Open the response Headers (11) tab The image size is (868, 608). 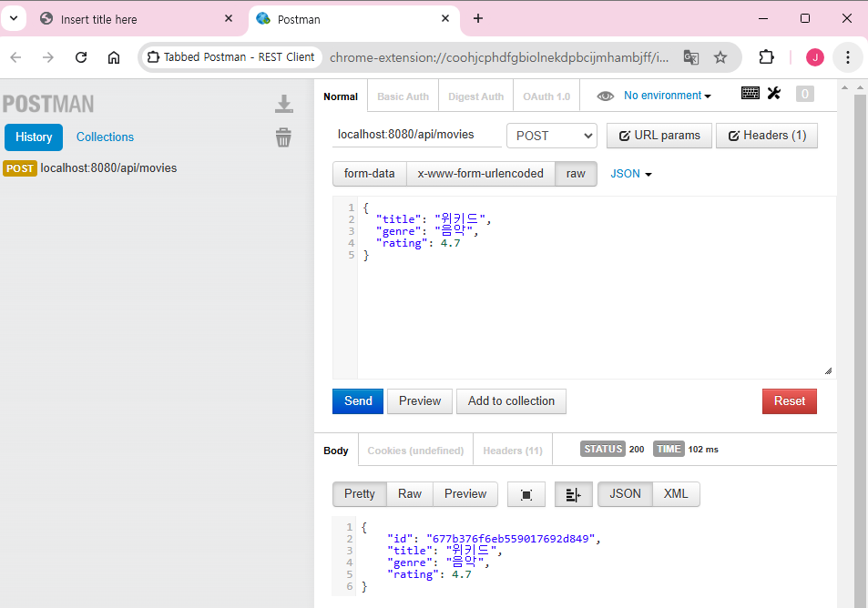tap(513, 451)
